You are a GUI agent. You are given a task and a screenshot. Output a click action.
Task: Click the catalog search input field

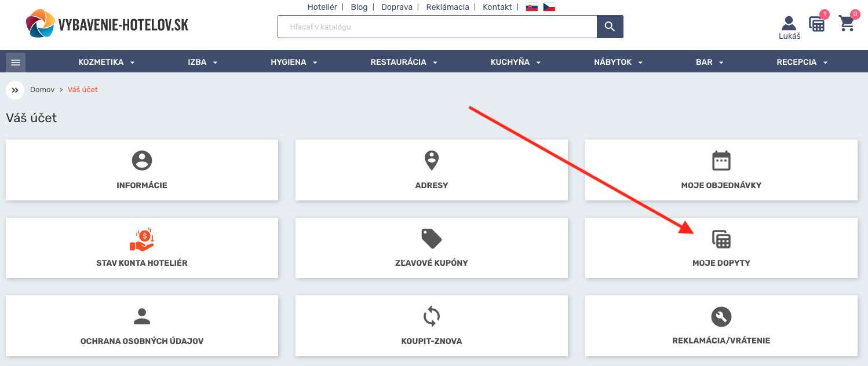[x=437, y=27]
